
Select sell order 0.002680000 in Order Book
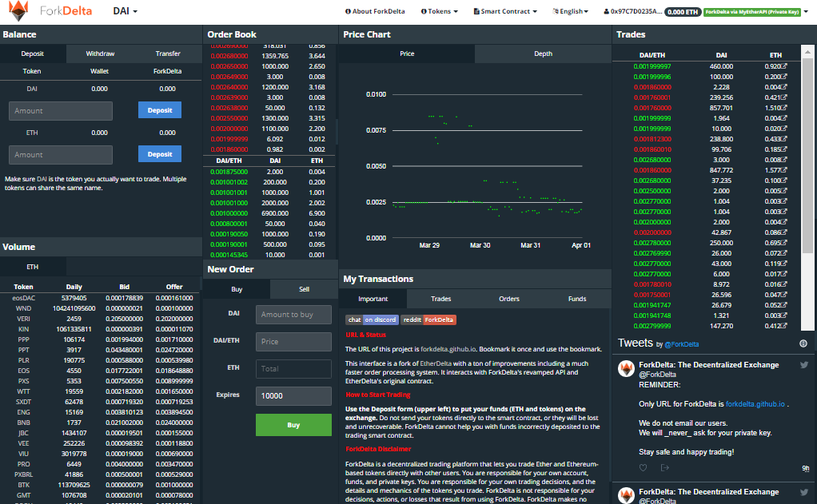pos(269,56)
